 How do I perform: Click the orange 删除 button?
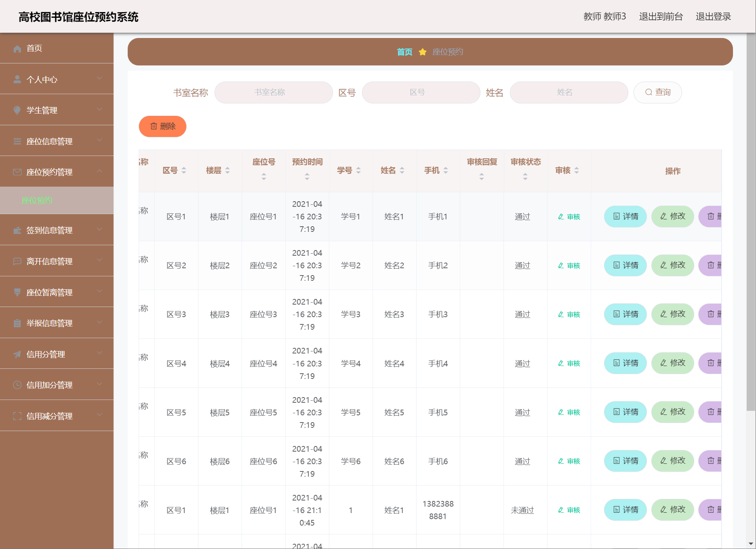tap(162, 126)
